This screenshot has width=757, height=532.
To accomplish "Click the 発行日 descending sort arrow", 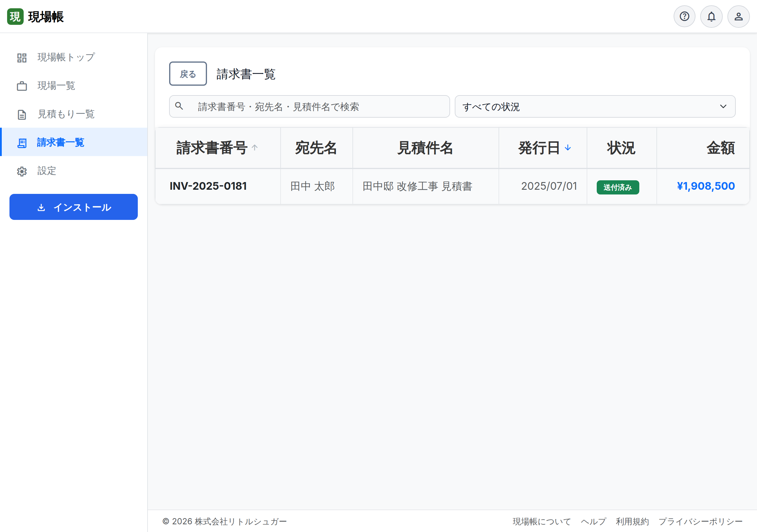I will click(568, 148).
